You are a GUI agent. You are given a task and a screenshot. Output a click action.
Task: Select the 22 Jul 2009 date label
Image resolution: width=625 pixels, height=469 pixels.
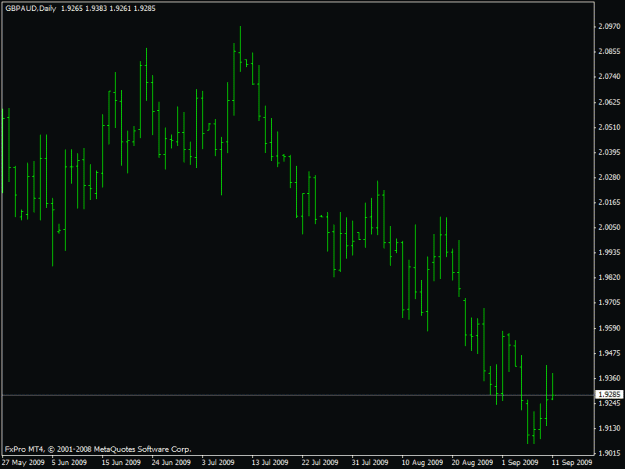pos(320,462)
